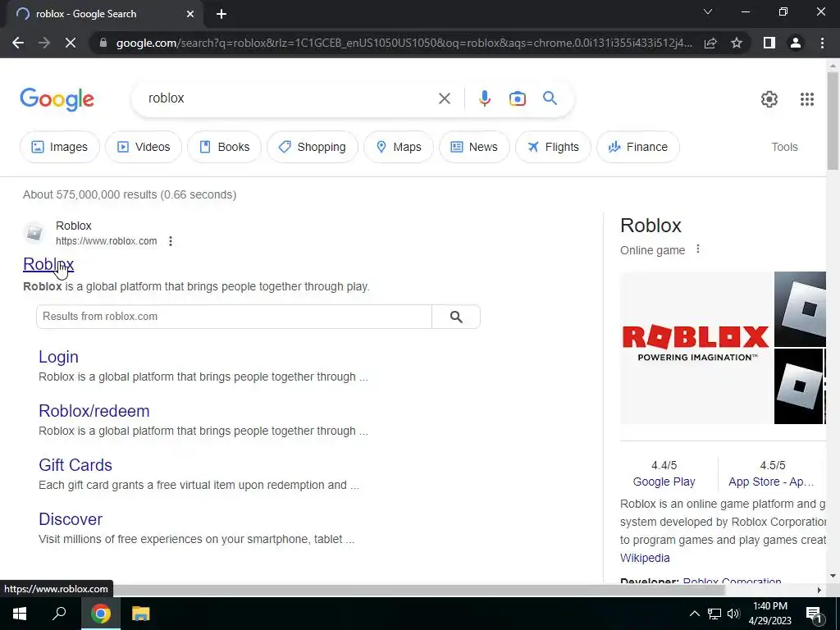
Task: Click the share page icon in address bar
Action: point(710,43)
